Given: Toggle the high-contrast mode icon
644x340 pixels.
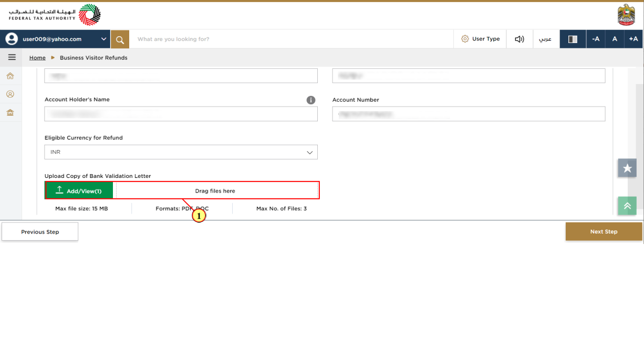Looking at the screenshot, I should (573, 39).
